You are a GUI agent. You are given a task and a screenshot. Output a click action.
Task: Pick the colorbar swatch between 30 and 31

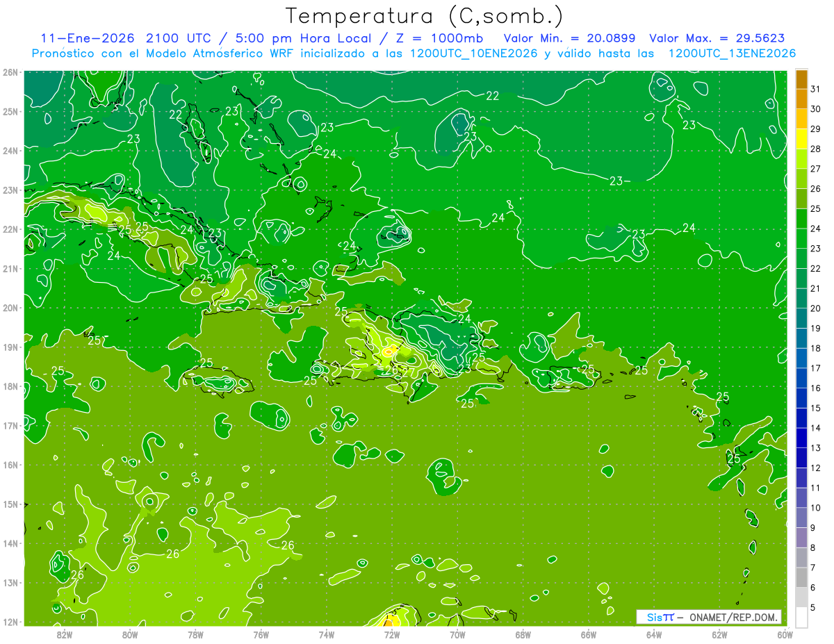[801, 99]
